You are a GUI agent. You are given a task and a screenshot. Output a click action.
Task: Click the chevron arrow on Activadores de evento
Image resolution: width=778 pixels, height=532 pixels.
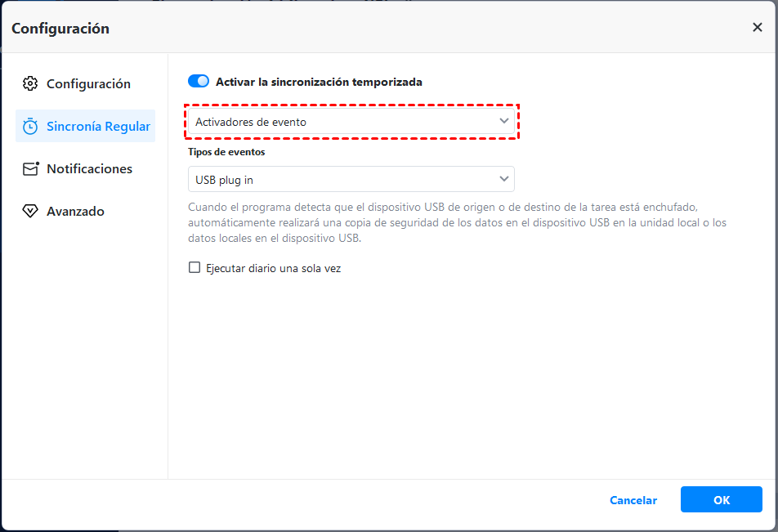pos(503,122)
